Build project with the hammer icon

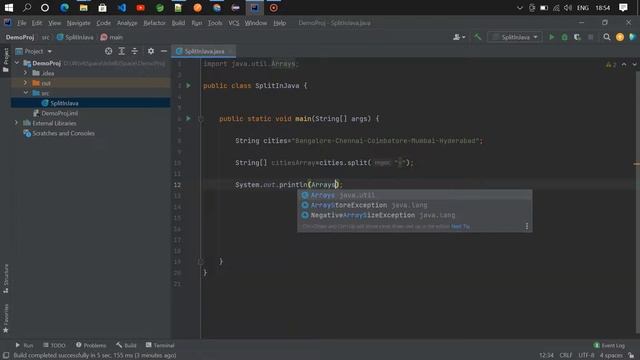477,37
